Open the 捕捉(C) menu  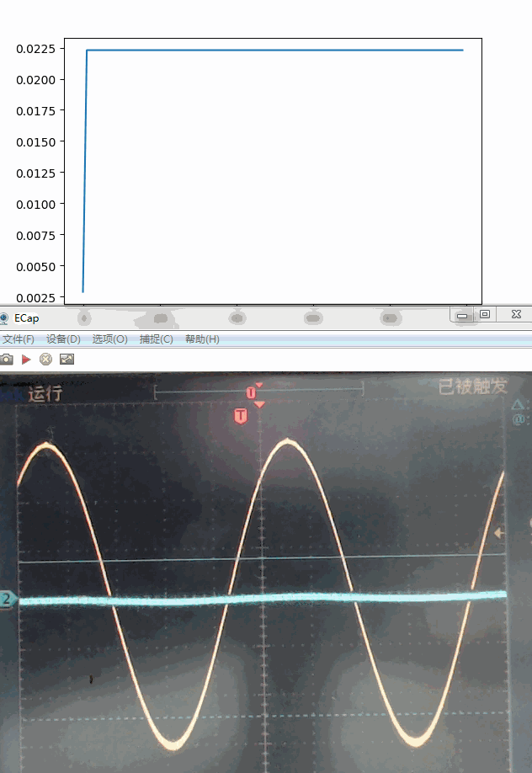click(156, 339)
